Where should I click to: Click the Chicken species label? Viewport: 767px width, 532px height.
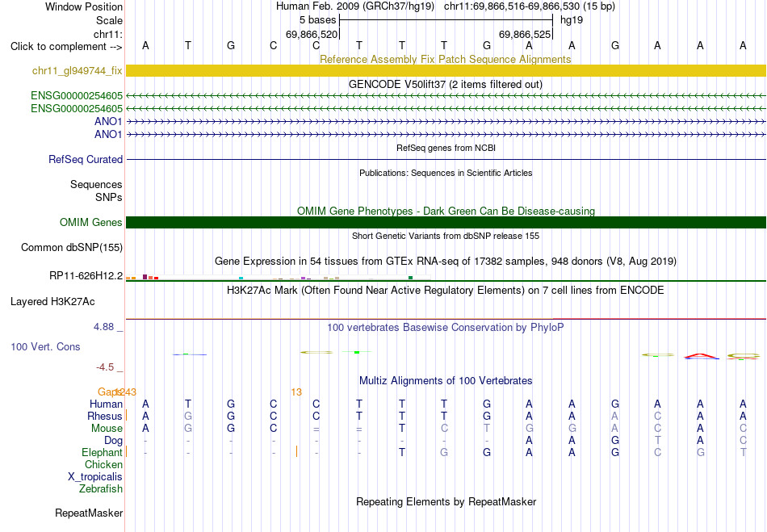103,464
